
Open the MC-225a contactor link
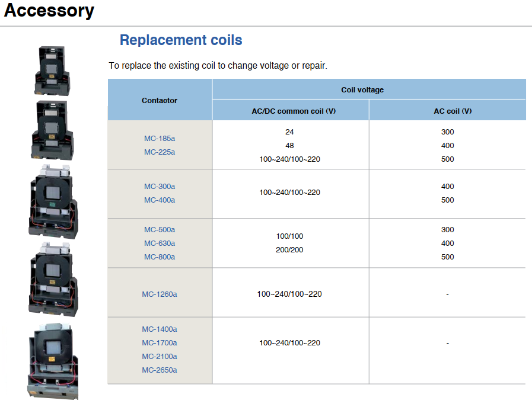(160, 152)
